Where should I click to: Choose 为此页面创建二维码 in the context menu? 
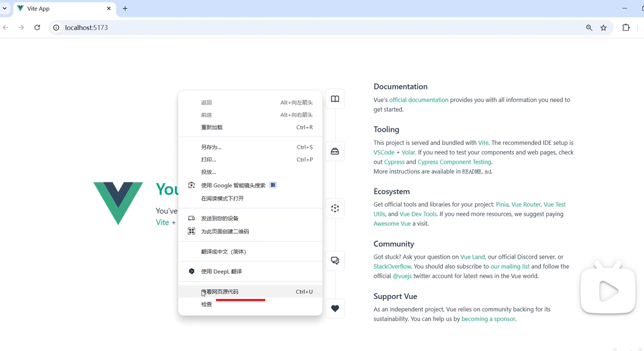coord(250,231)
